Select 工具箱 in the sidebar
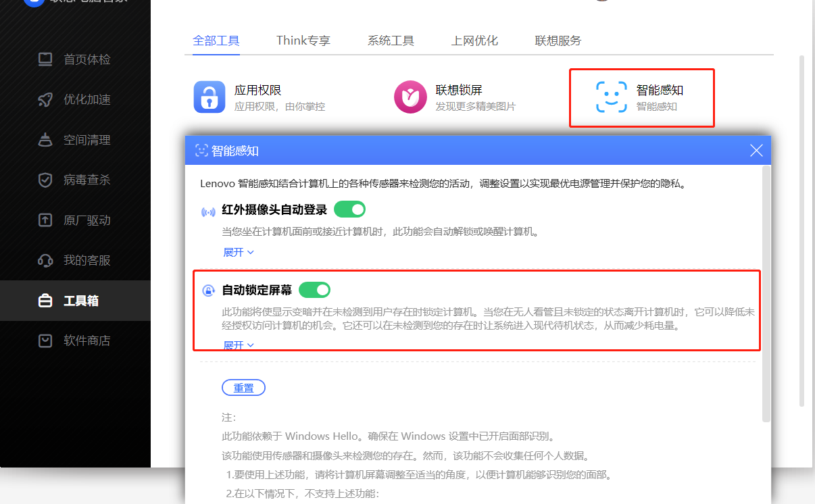The height and width of the screenshot is (504, 815). [x=75, y=301]
